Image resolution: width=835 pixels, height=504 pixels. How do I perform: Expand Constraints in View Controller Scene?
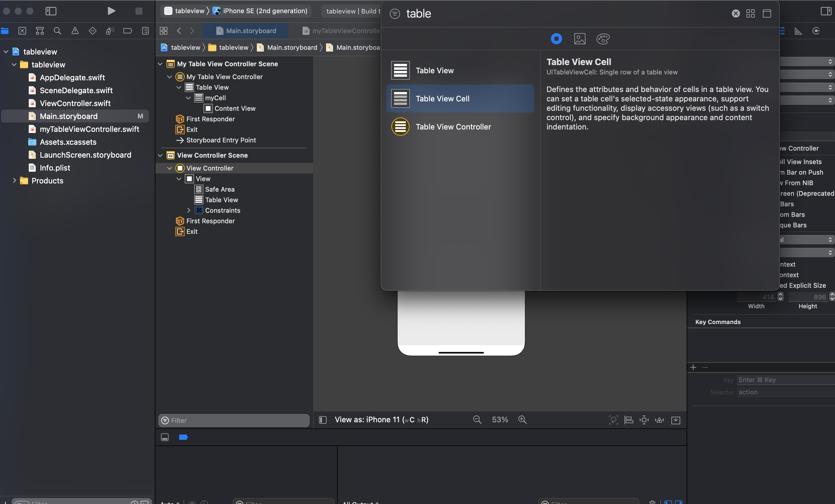[189, 210]
